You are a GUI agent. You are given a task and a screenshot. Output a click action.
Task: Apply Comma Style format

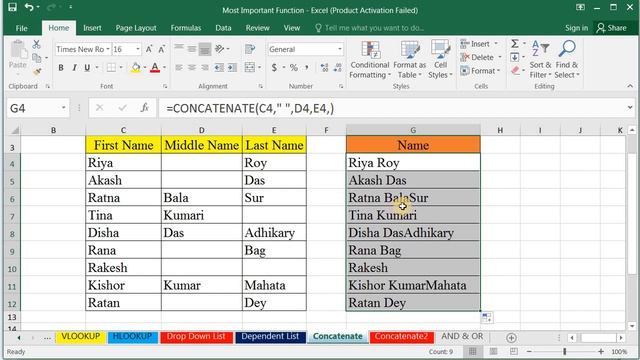coord(307,67)
